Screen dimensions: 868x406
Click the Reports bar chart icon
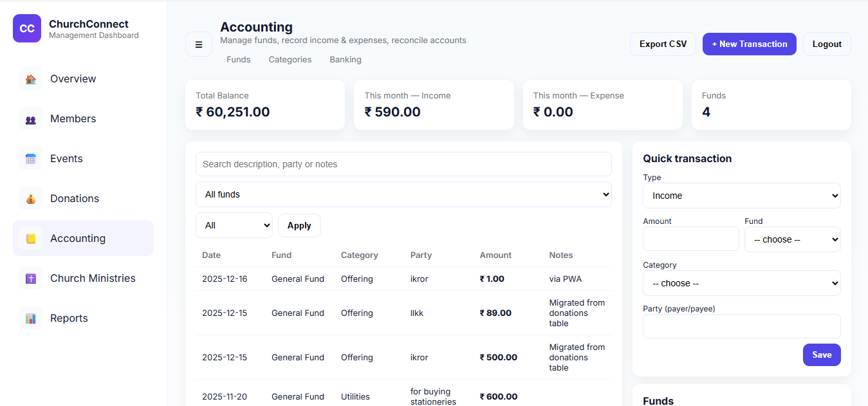click(x=31, y=318)
